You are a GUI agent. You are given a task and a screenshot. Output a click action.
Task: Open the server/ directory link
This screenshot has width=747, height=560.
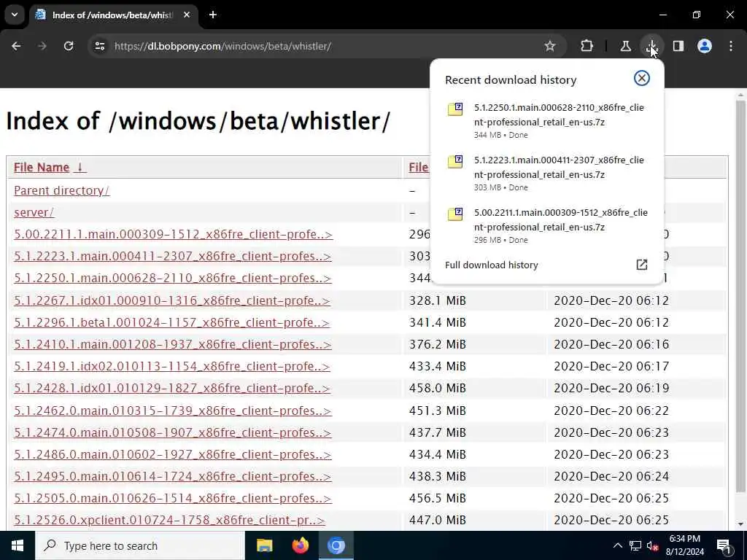[34, 212]
